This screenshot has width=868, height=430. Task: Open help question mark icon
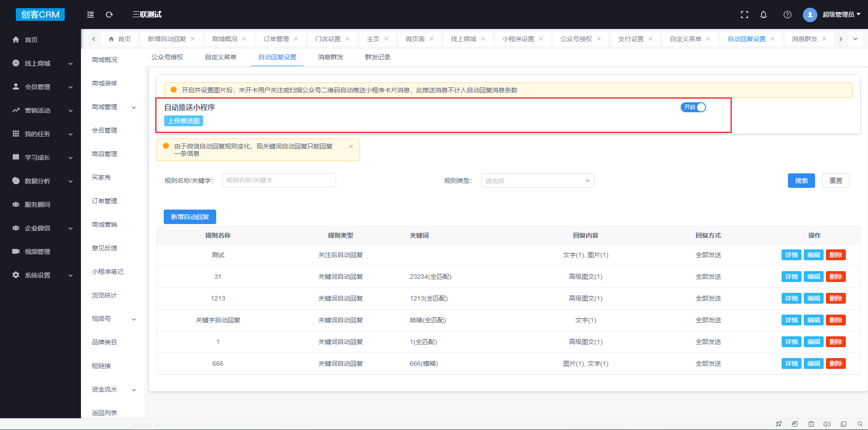(787, 14)
